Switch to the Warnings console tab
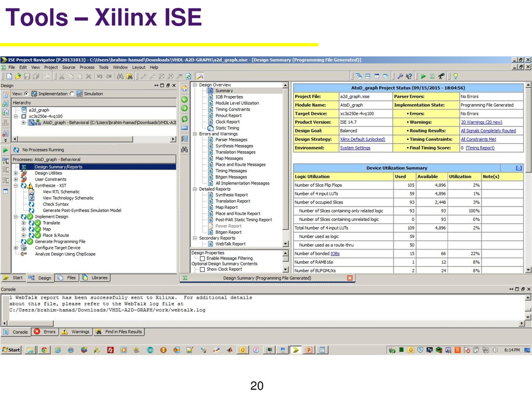532x399 pixels. click(x=76, y=332)
